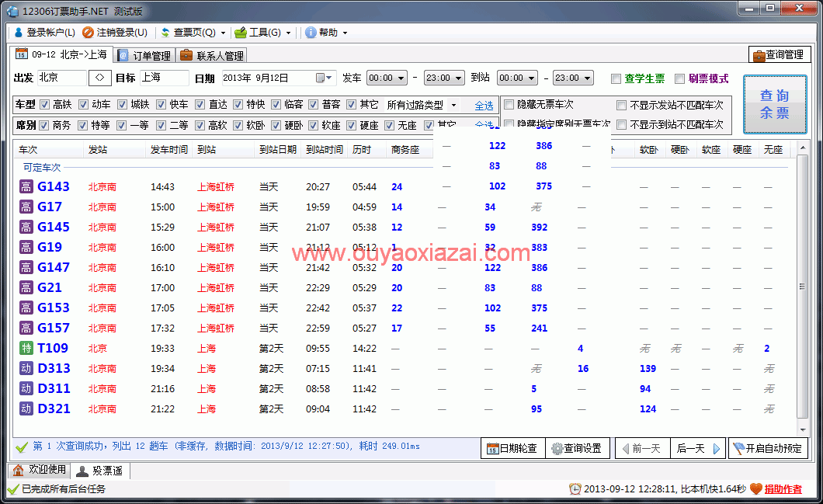Enable 查学生票 student ticket checkbox

[x=616, y=78]
